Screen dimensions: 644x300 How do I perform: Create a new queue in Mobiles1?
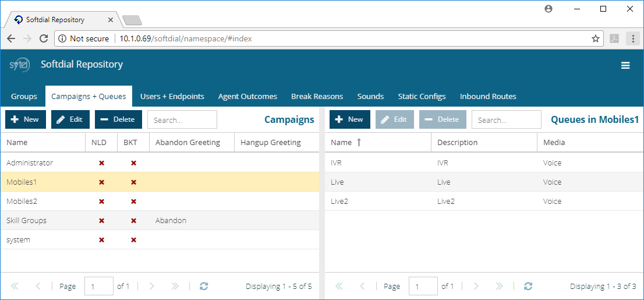(x=350, y=119)
